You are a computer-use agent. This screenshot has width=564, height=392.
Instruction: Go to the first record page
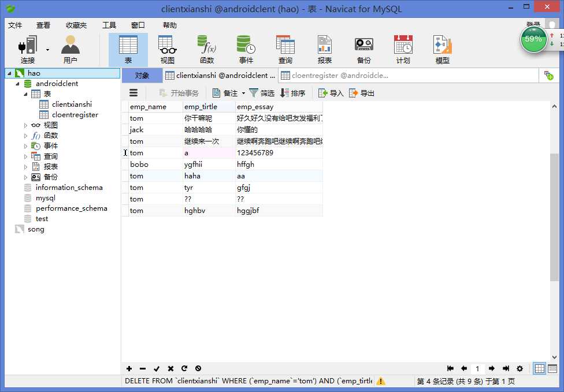tap(450, 368)
